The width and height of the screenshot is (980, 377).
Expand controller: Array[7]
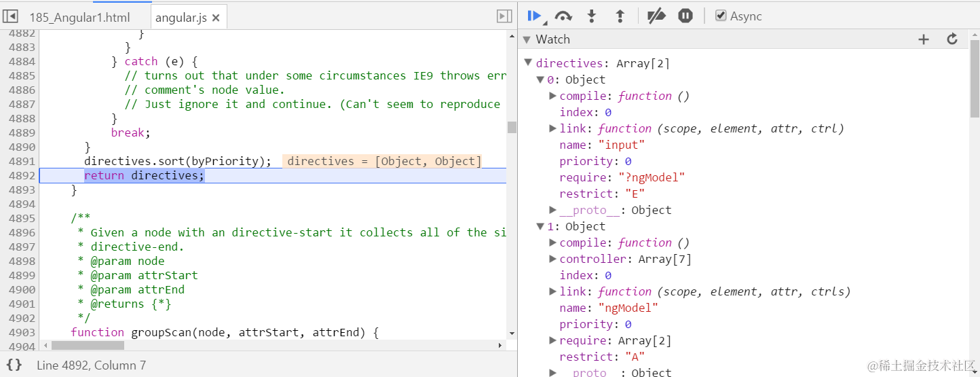click(x=553, y=259)
